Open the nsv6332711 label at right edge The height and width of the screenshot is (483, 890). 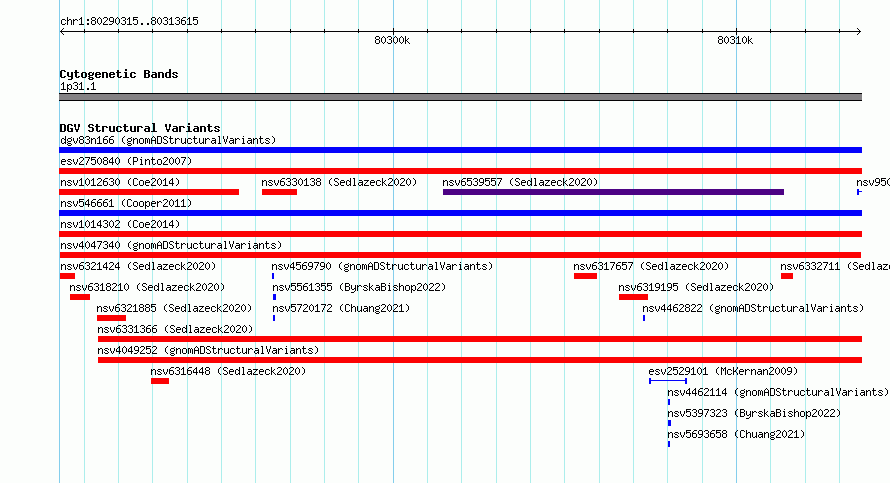(x=834, y=266)
